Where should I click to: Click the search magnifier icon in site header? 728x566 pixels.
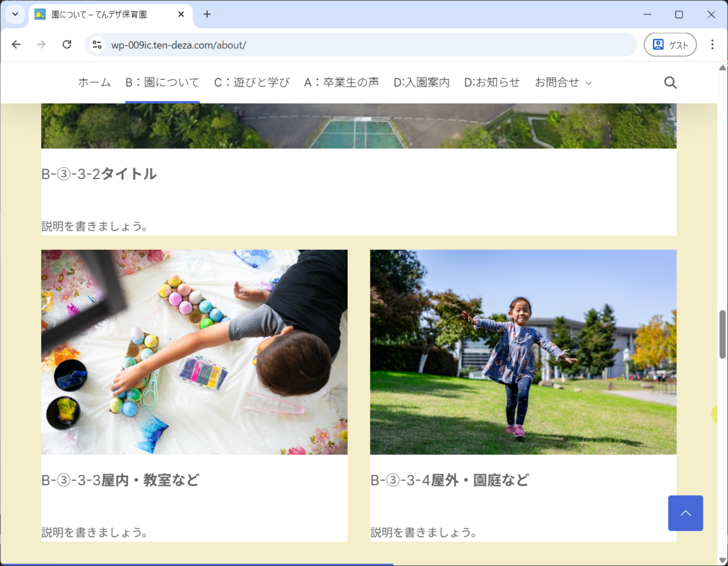point(670,83)
